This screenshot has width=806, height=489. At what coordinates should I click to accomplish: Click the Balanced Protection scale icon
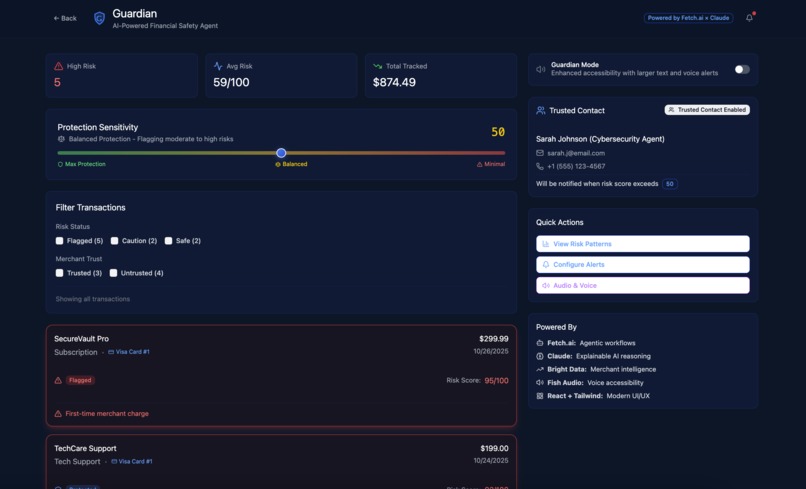(x=61, y=139)
